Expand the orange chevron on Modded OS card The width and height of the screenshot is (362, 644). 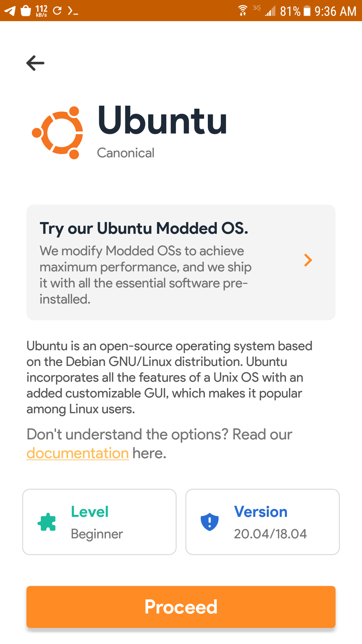coord(308,260)
